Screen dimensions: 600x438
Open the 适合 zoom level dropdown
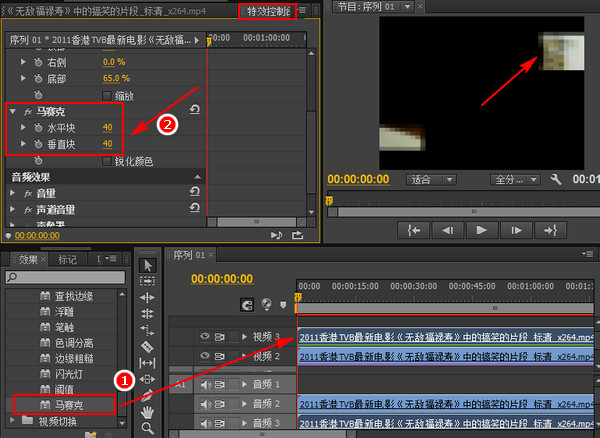click(x=431, y=179)
